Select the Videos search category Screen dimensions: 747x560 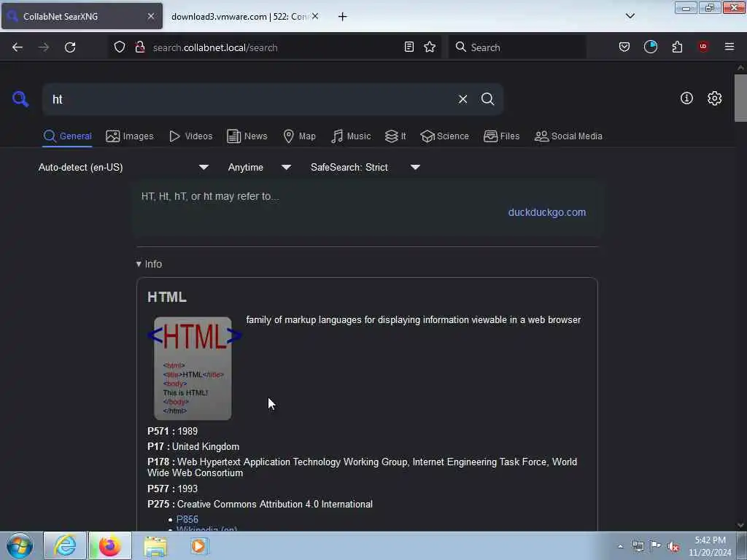click(191, 136)
